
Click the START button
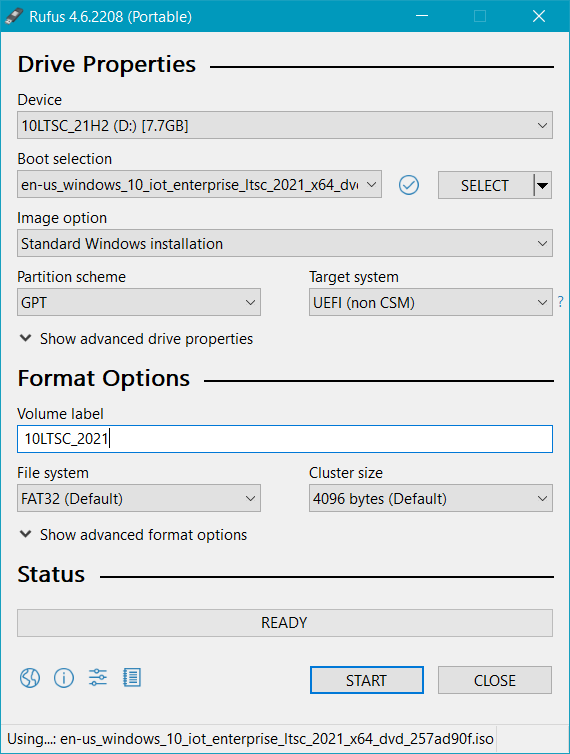pyautogui.click(x=367, y=680)
